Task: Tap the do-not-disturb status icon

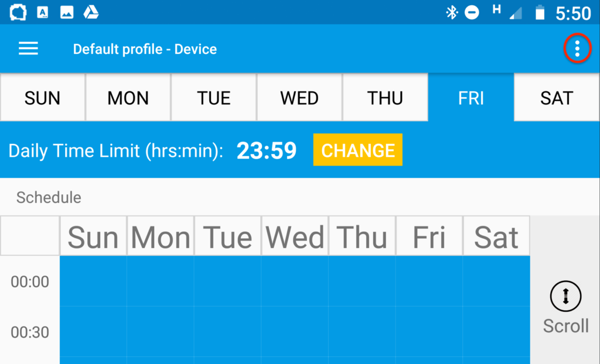Action: point(472,13)
